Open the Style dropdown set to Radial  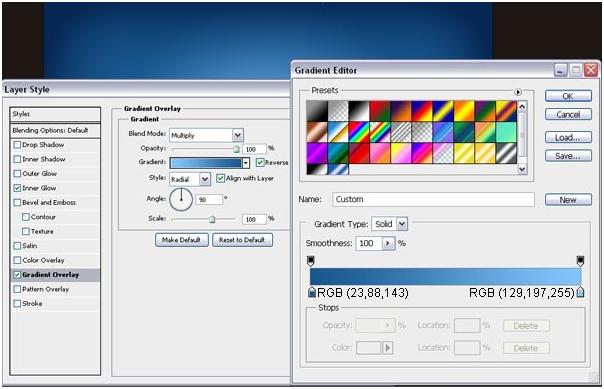205,179
